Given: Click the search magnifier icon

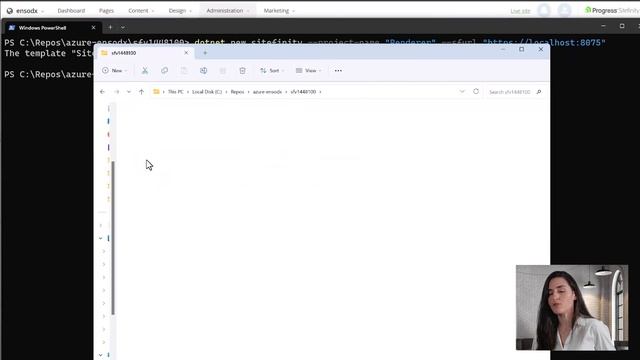Looking at the screenshot, I should pyautogui.click(x=539, y=92).
